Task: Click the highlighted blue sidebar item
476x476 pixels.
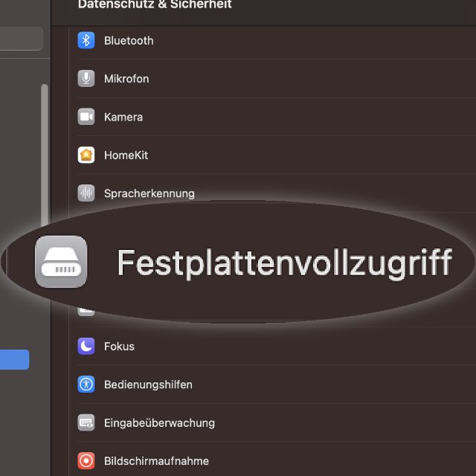Action: click(x=14, y=360)
